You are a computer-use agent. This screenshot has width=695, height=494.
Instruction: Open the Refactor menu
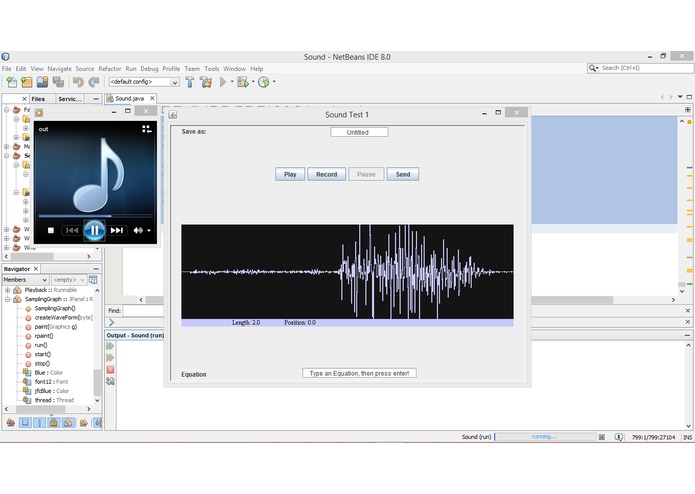[109, 69]
